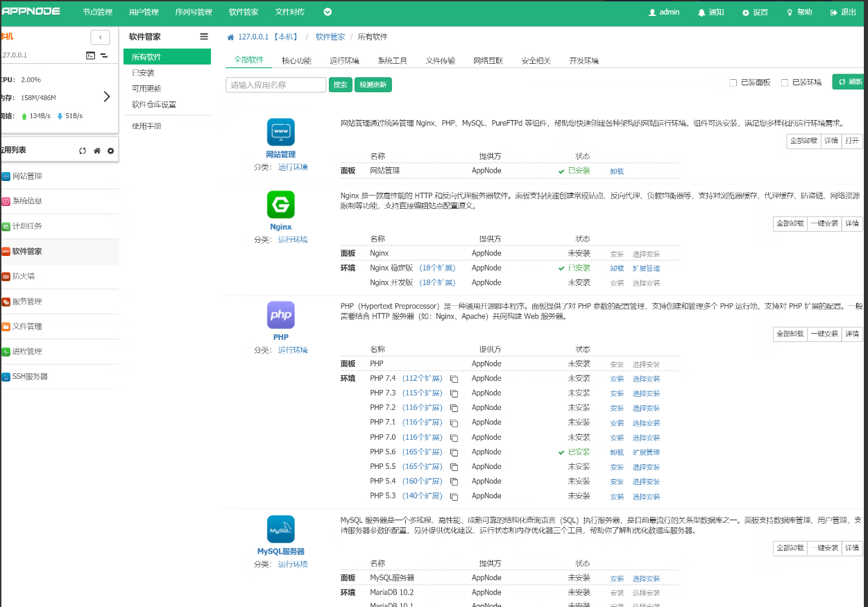Screen dimensions: 868x607
Task: Click the green 刷新 button
Action: click(849, 82)
